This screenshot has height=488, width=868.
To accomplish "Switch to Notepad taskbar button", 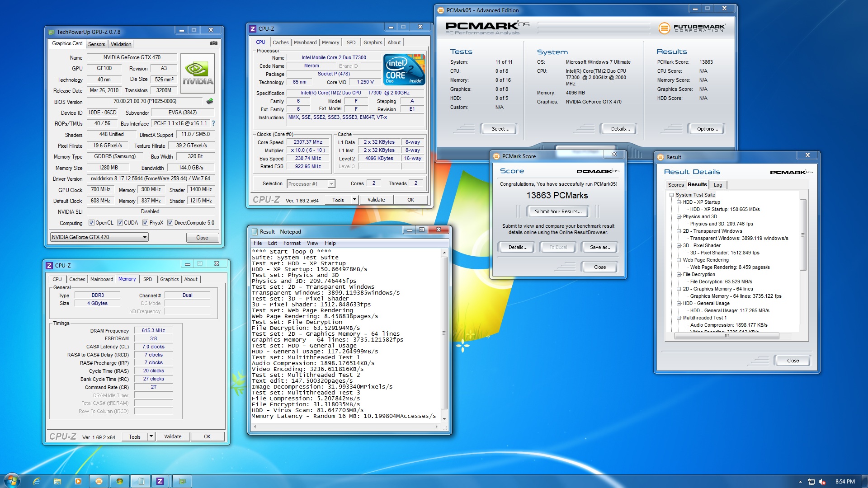I will (141, 481).
